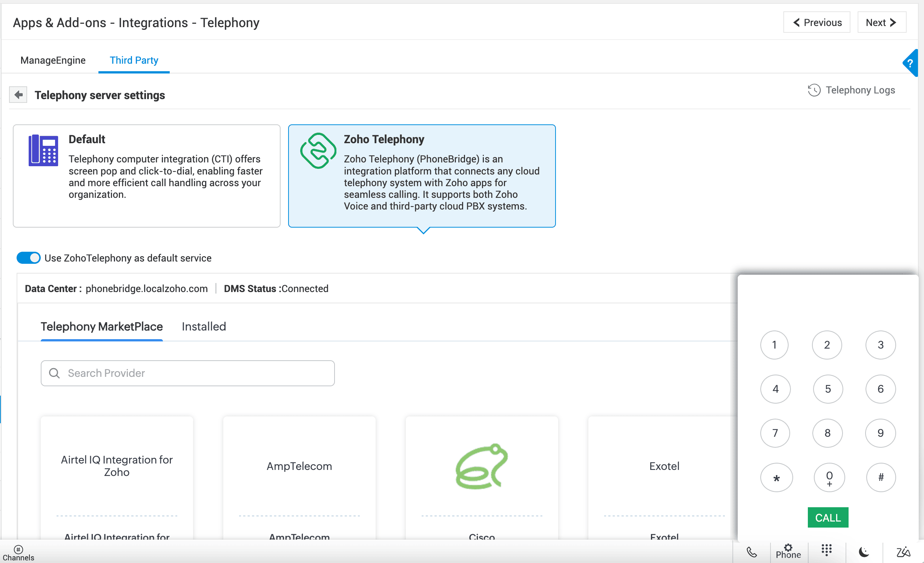Select the Default telephony card
The height and width of the screenshot is (563, 924).
click(147, 176)
